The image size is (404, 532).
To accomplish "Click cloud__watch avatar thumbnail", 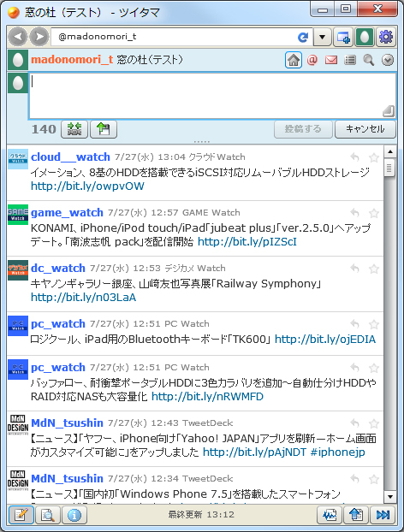I will coord(18,159).
